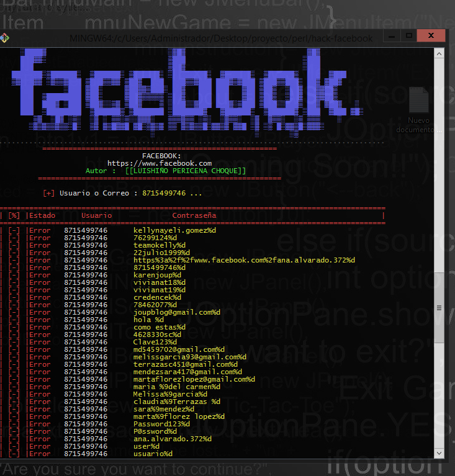Click password entry maria %9del carmen%d
Viewport: 455px width, 476px height.
pos(177,387)
